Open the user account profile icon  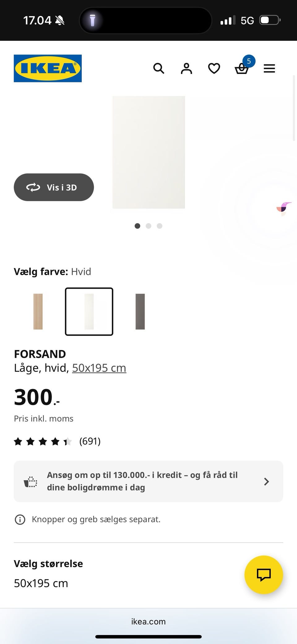coord(186,68)
